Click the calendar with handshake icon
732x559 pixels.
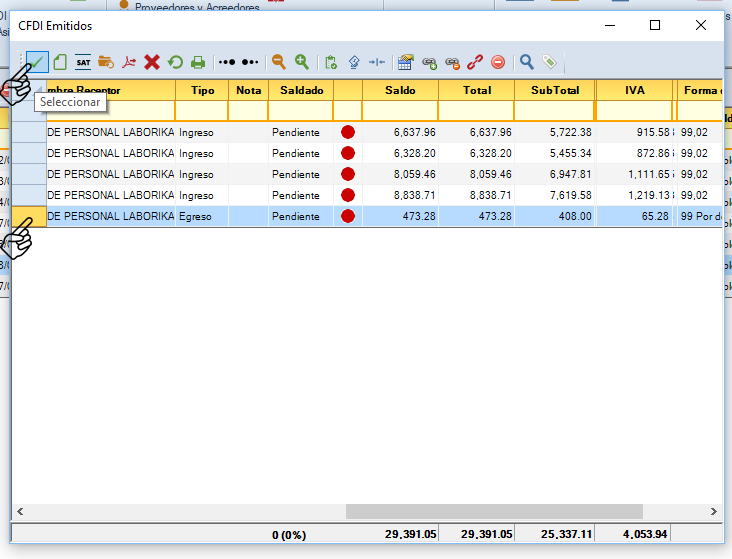tap(406, 62)
